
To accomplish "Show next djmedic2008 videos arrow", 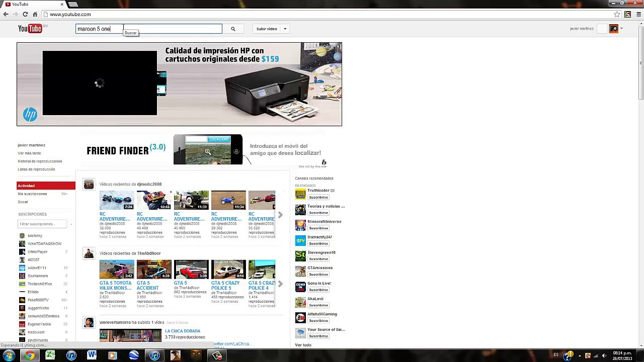I will [x=280, y=215].
